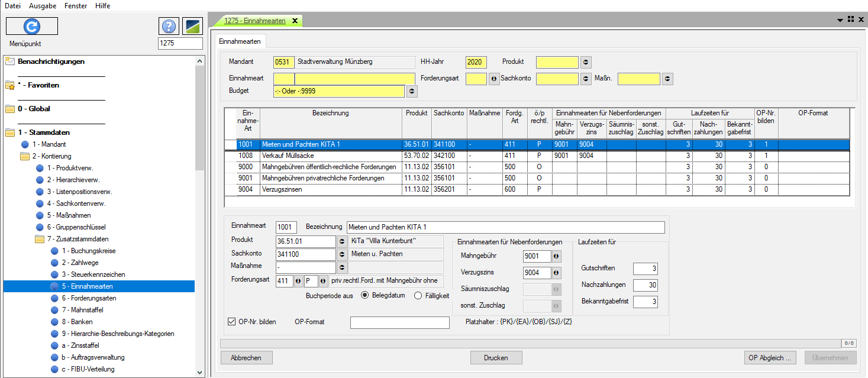Uncheck the OP-Nr. bilden checkbox
Image resolution: width=868 pixels, height=378 pixels.
tap(232, 322)
